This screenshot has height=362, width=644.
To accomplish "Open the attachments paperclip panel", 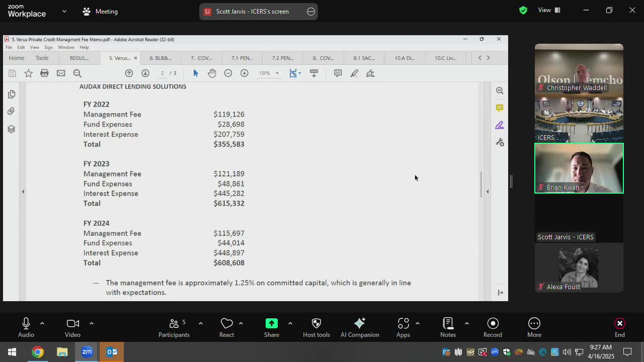I will coord(11,111).
